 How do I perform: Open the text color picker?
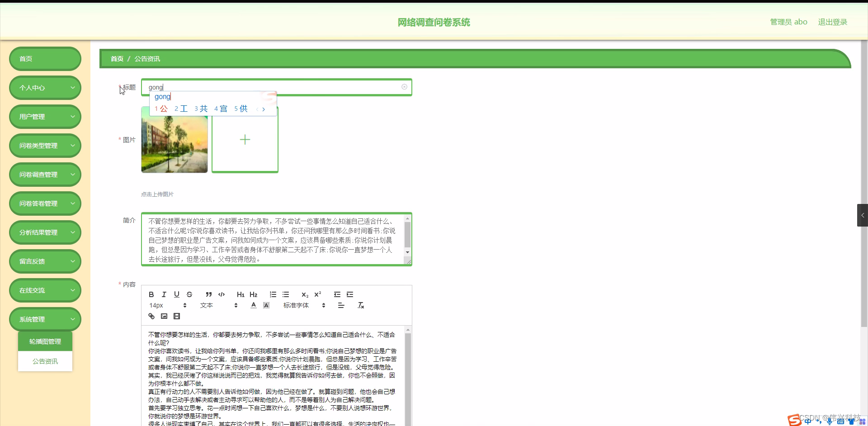tap(253, 305)
